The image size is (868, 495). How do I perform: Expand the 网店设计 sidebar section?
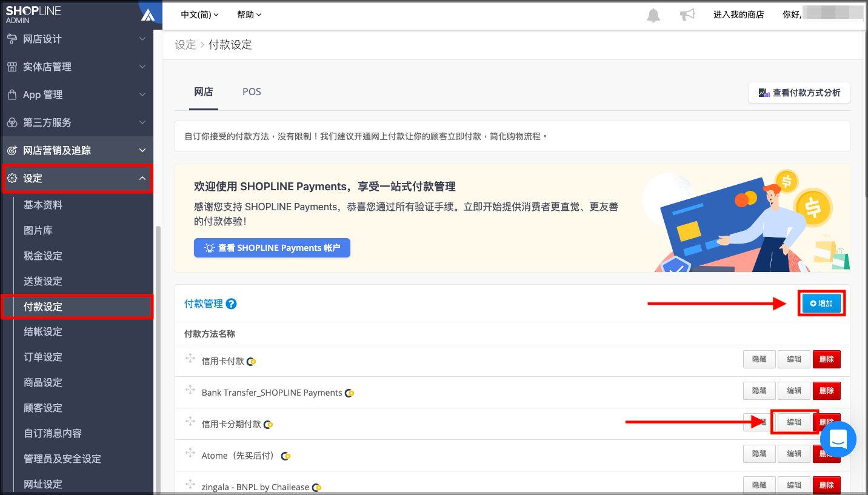pos(142,39)
